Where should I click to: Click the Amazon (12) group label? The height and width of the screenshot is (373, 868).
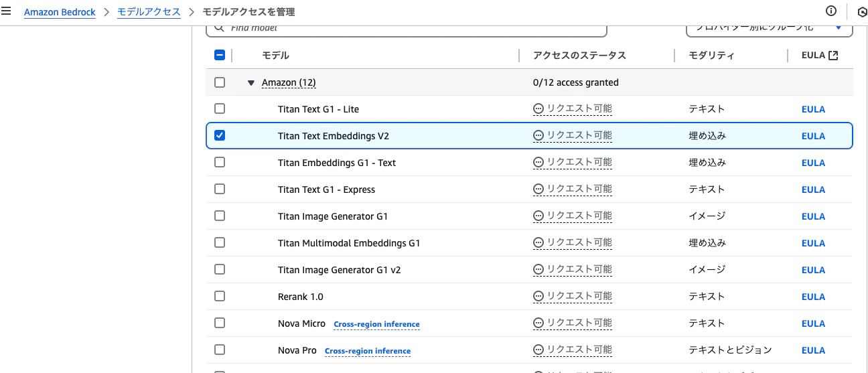289,82
